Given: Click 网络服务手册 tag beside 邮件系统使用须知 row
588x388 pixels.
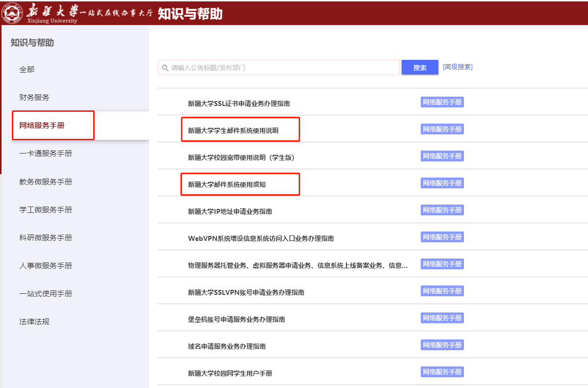Looking at the screenshot, I should 442,183.
